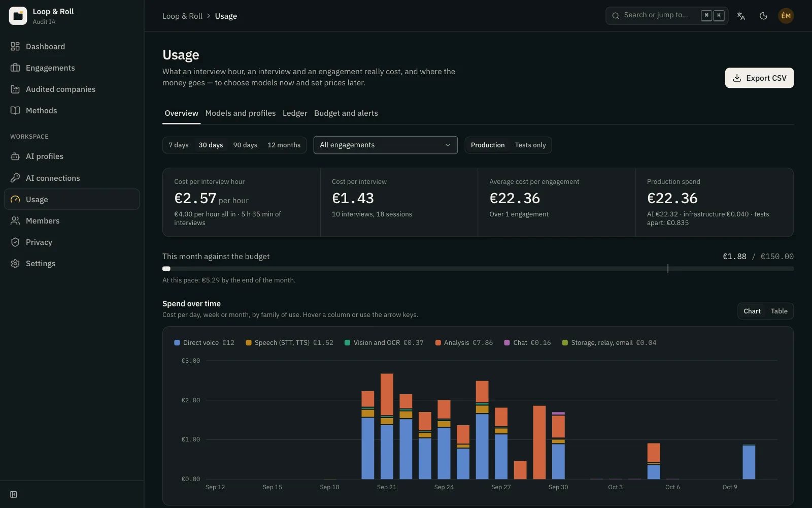Click the Loop & Roll workspace logo

(18, 16)
